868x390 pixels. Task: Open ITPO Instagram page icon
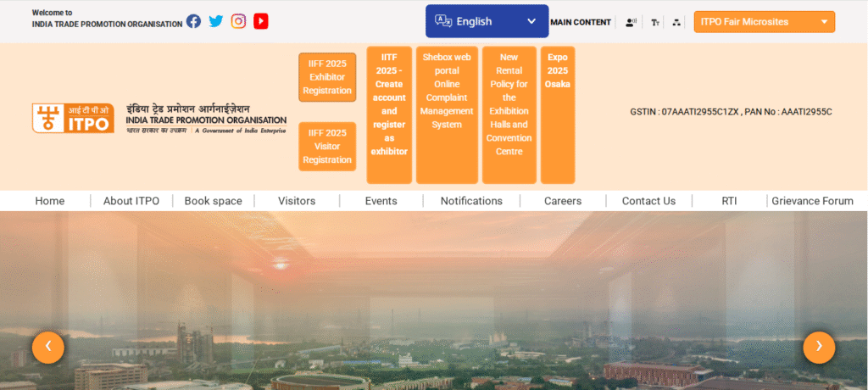[238, 21]
